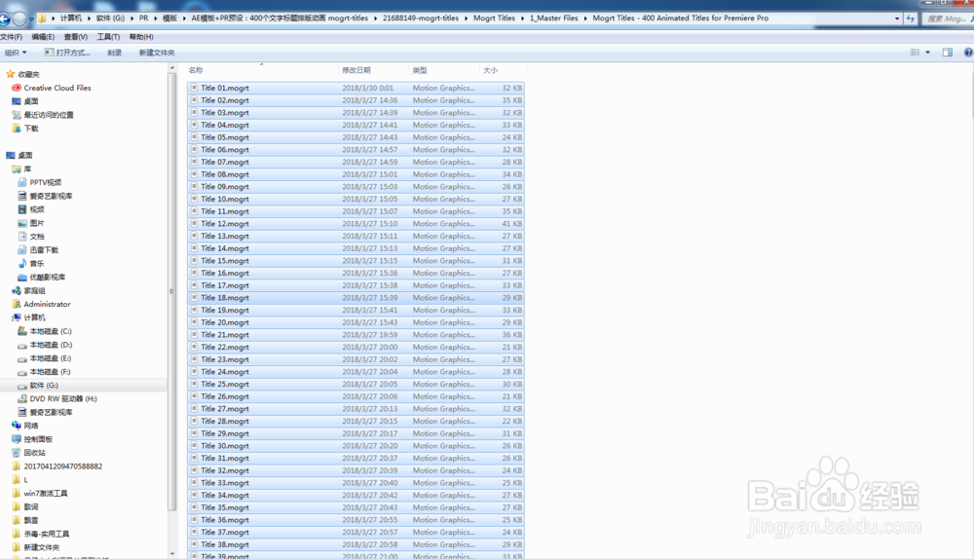Open the 组织 dropdown

[x=16, y=53]
